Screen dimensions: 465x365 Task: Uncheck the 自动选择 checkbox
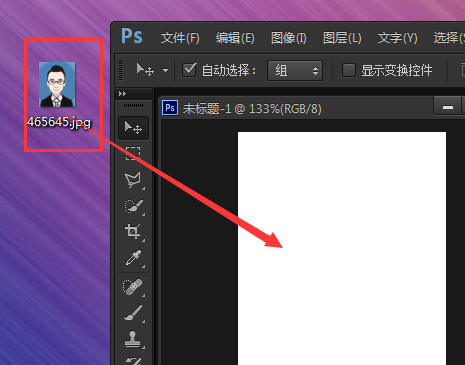coord(189,70)
